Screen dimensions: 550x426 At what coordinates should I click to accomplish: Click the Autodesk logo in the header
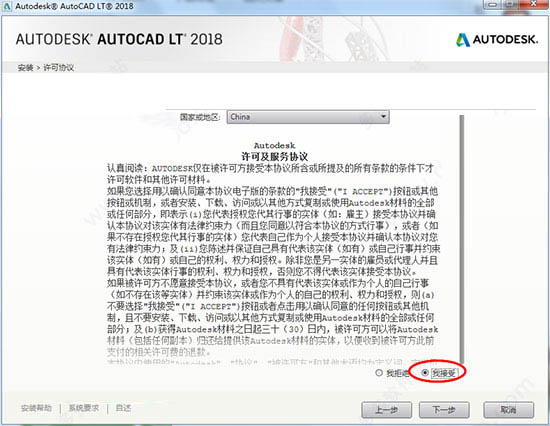(x=497, y=40)
